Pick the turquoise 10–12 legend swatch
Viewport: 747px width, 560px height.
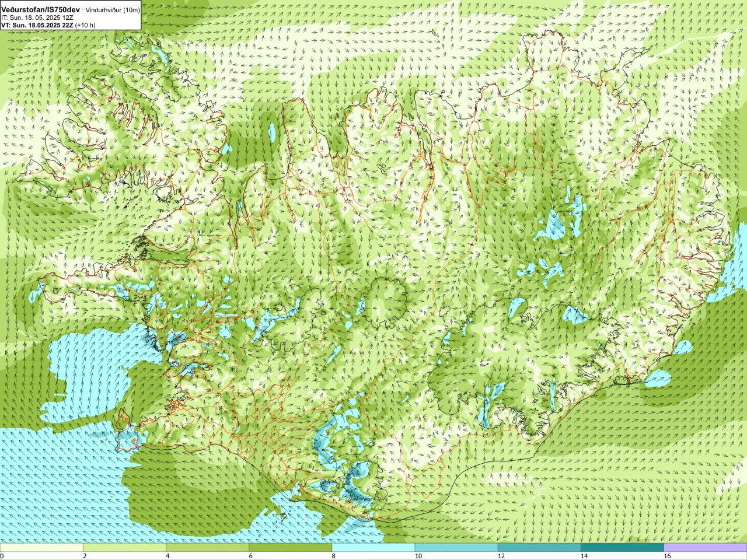tap(456, 548)
